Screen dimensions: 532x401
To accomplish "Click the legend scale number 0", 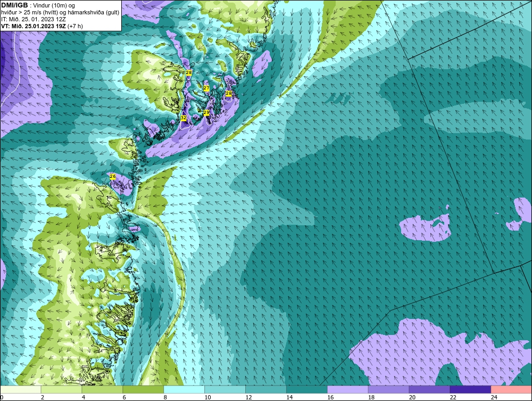I will point(2,397).
